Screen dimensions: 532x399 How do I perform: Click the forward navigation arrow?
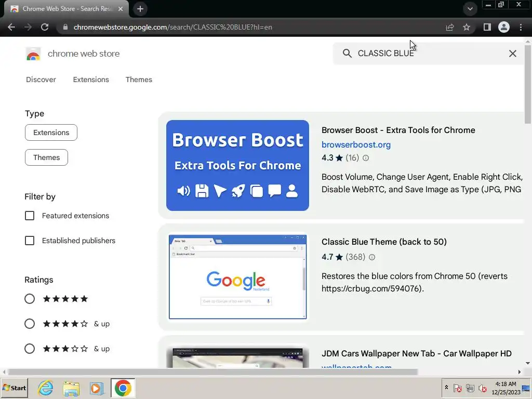[28, 27]
